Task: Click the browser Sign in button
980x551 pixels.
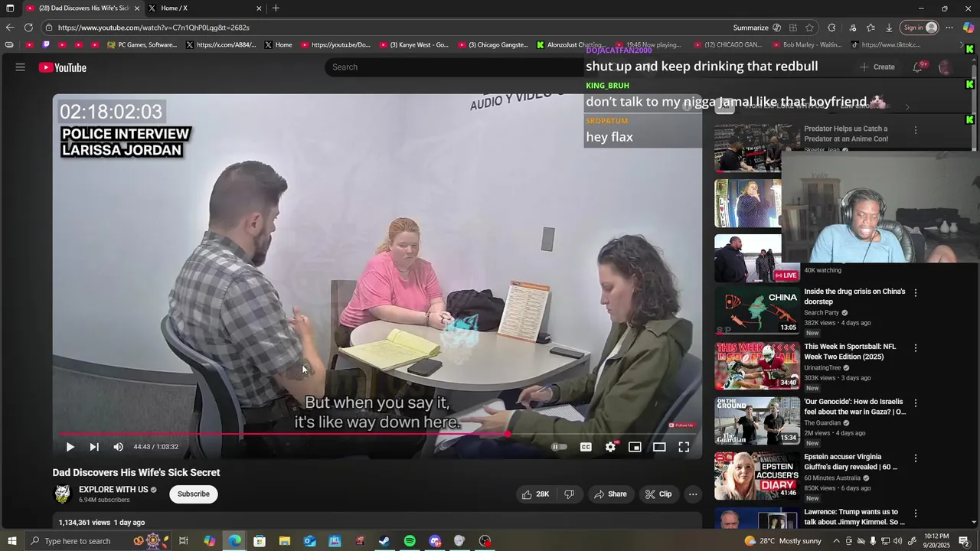Action: tap(920, 28)
